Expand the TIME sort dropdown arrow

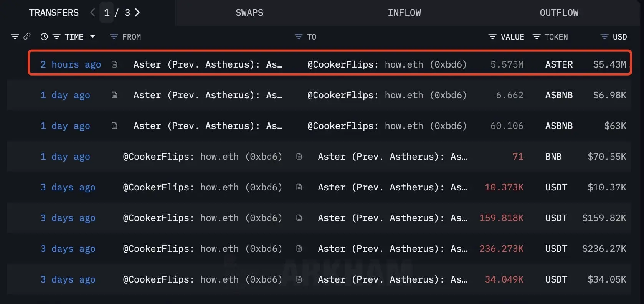92,37
